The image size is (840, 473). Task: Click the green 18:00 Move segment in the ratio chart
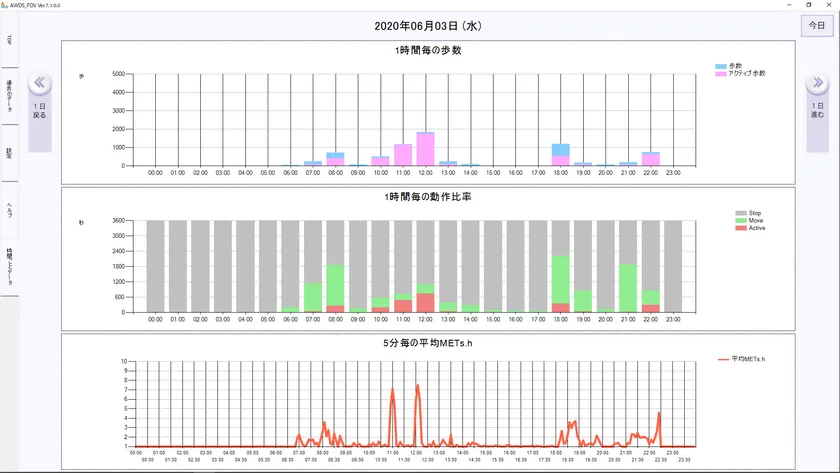coord(560,280)
